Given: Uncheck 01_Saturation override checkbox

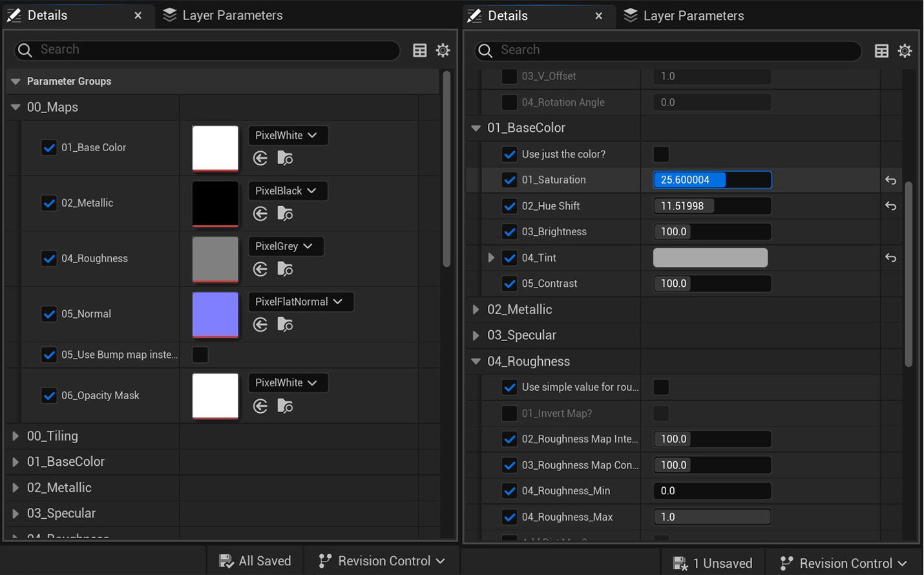Looking at the screenshot, I should [510, 180].
